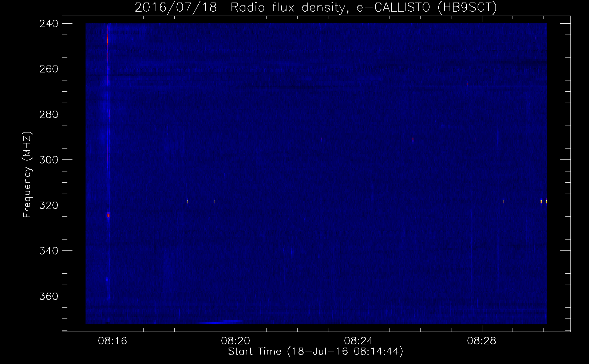Select the 240 frequency tick label
589x364 pixels.
tap(49, 24)
